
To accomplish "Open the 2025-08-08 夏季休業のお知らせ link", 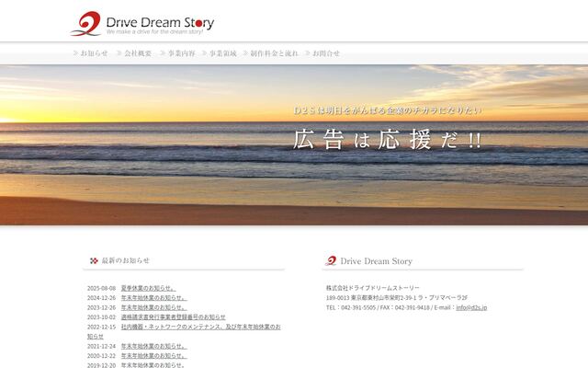I will coord(148,288).
